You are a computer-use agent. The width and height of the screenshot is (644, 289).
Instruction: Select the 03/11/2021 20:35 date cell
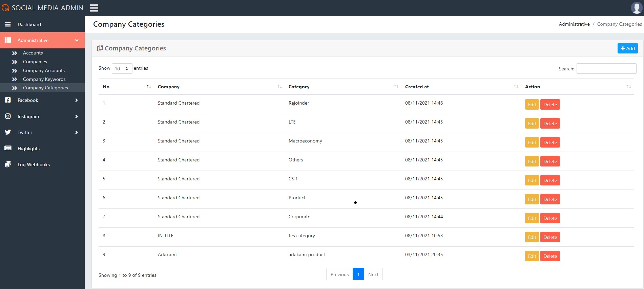[424, 254]
